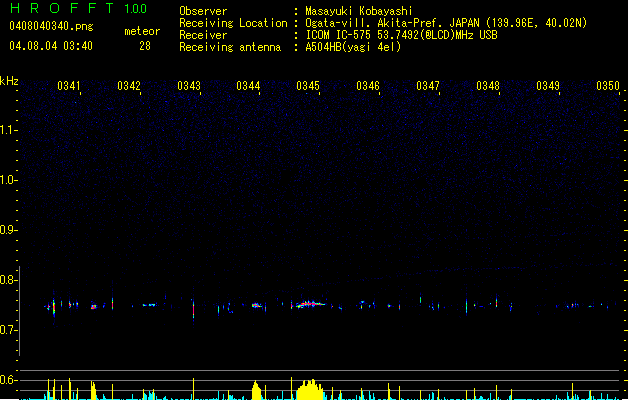Viewport: 629px width, 400px height.
Task: Click the 0.6 kHz axis label
Action: 8,380
